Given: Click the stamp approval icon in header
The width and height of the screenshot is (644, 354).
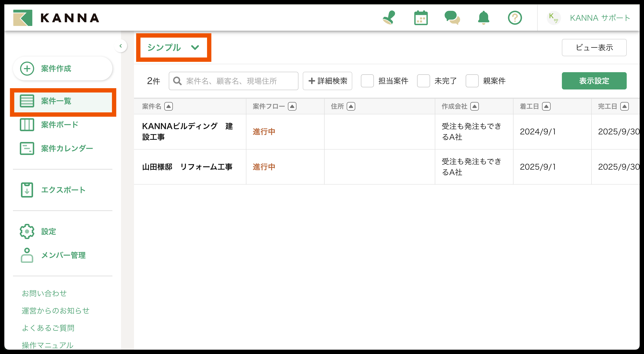Looking at the screenshot, I should pos(389,18).
